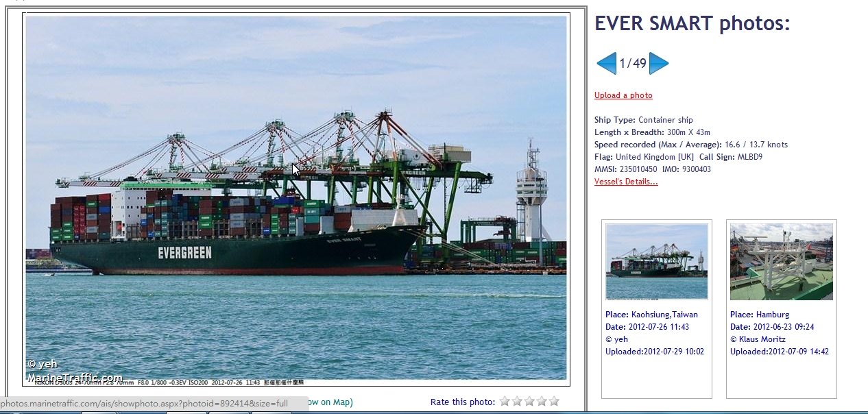Image resolution: width=868 pixels, height=414 pixels.
Task: Select 'Length x Breadth: 300m X 43m' text
Action: (x=652, y=132)
